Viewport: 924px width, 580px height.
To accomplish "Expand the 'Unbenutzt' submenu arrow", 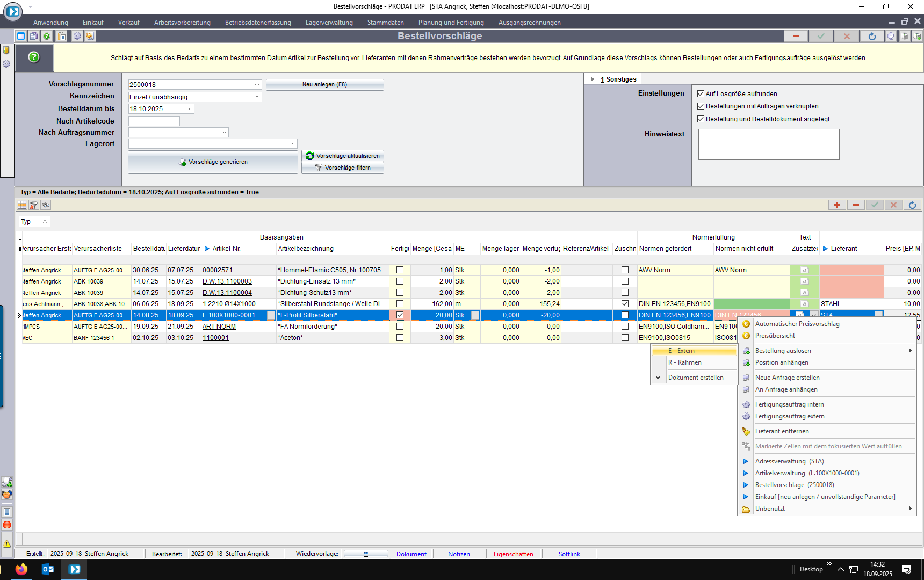I will click(x=910, y=509).
